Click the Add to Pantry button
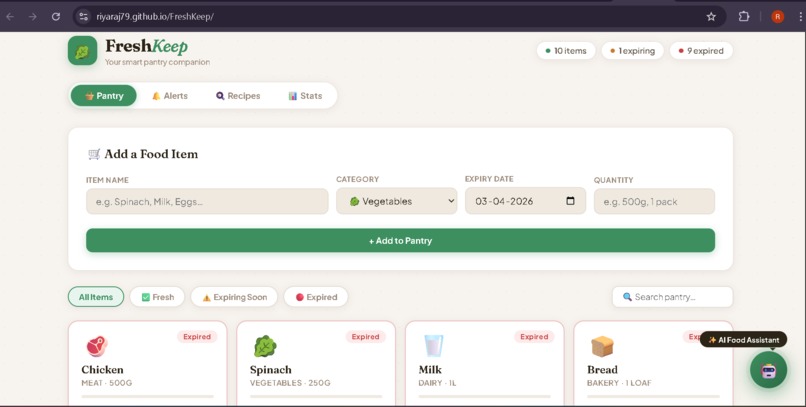Viewport: 806px width, 407px height. pyautogui.click(x=400, y=240)
